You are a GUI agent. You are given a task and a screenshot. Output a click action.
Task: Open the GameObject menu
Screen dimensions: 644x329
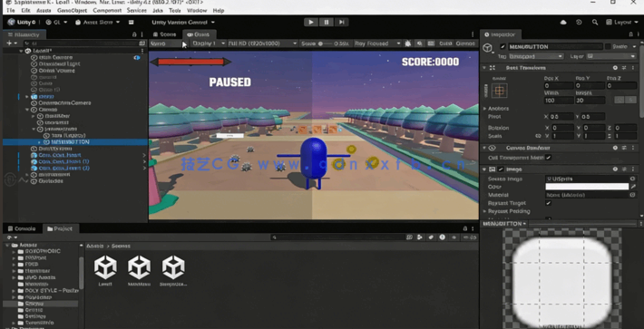(x=71, y=10)
